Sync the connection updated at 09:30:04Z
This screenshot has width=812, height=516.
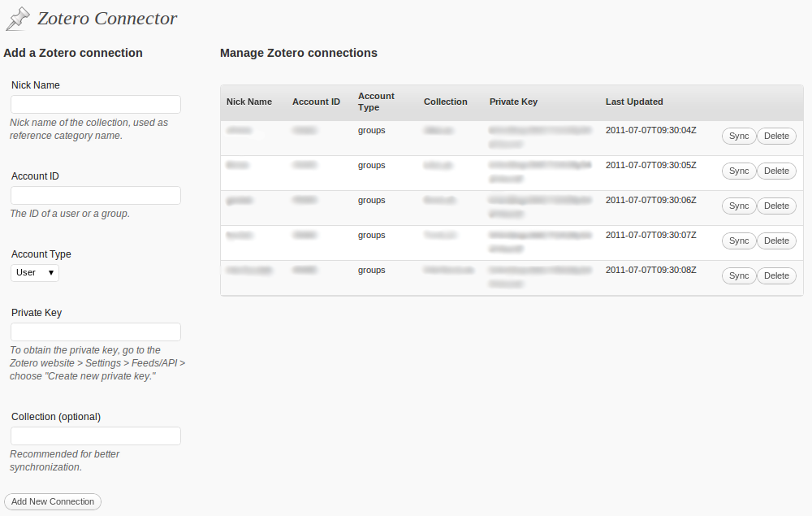pyautogui.click(x=739, y=136)
